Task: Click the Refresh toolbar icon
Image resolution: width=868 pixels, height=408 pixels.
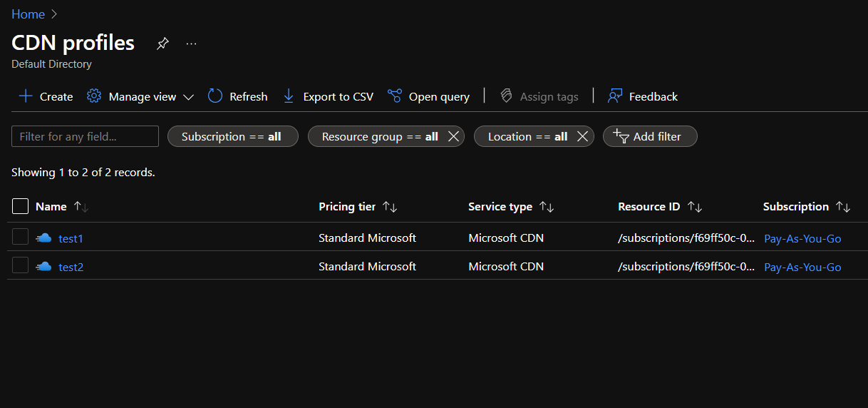Action: (215, 96)
